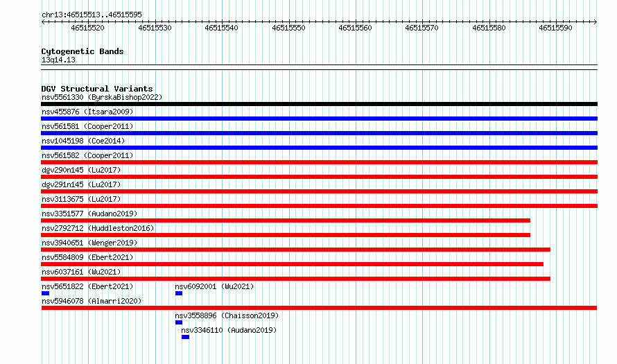Open nsv3351577 (Audano2019) label
This screenshot has height=364, width=617.
89,214
